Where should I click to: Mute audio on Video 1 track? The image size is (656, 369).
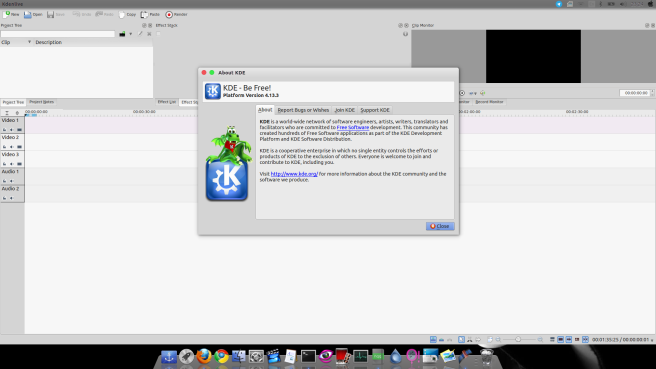tap(12, 130)
